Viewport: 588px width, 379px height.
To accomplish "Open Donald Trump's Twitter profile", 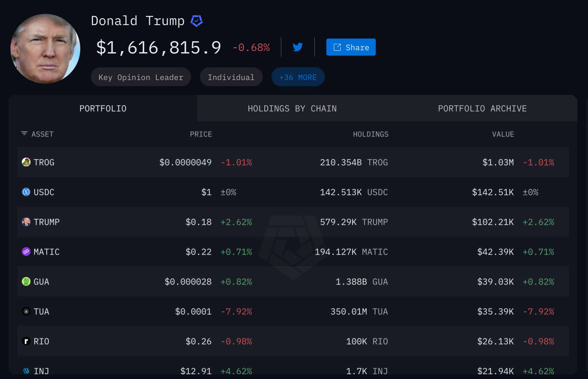I will click(x=298, y=47).
